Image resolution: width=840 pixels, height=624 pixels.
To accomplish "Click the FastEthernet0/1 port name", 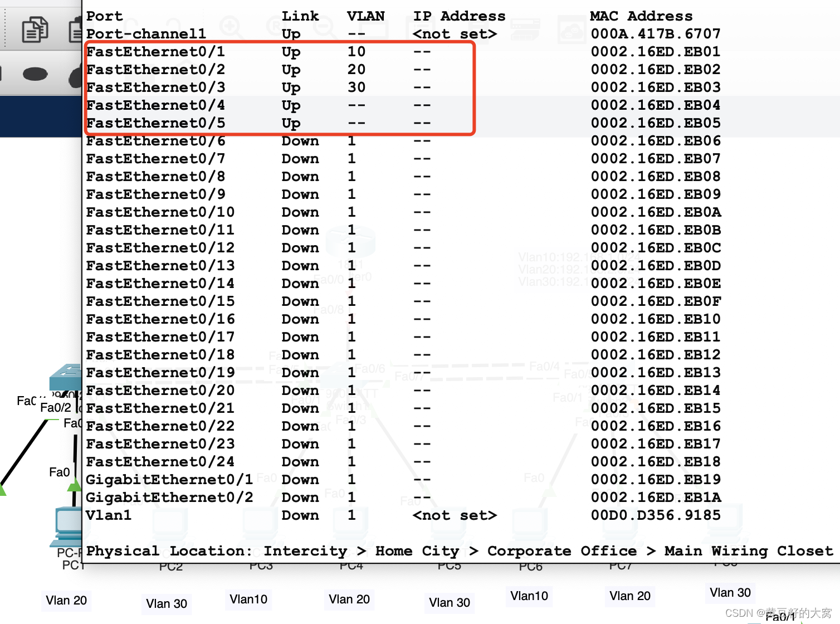I will pos(156,52).
